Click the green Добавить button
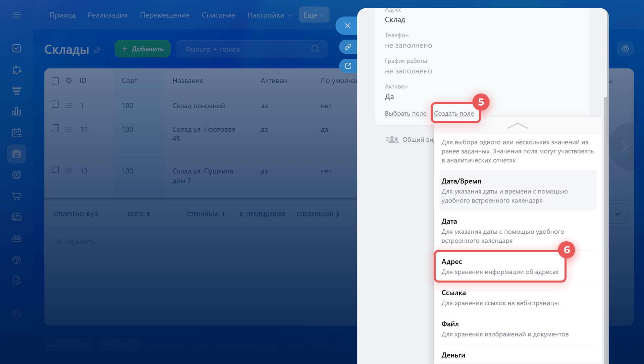 (143, 49)
